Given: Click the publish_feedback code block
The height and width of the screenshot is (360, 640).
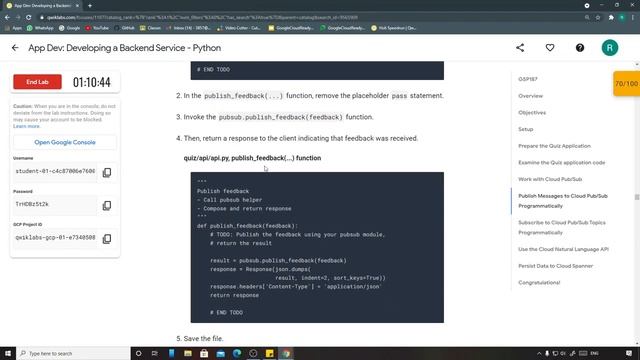Looking at the screenshot, I should click(x=317, y=247).
